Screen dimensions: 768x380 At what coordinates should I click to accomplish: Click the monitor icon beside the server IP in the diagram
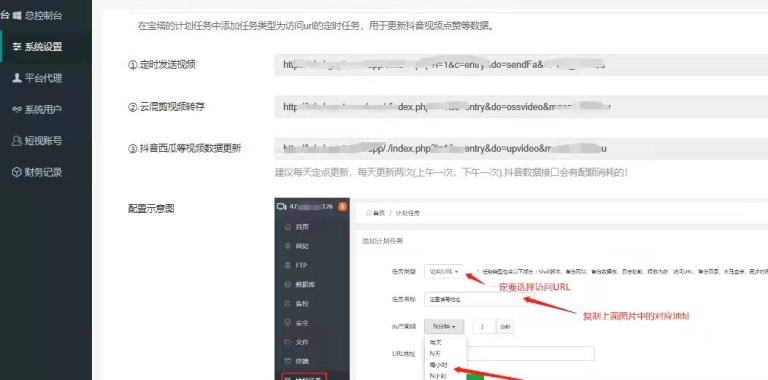(x=282, y=207)
